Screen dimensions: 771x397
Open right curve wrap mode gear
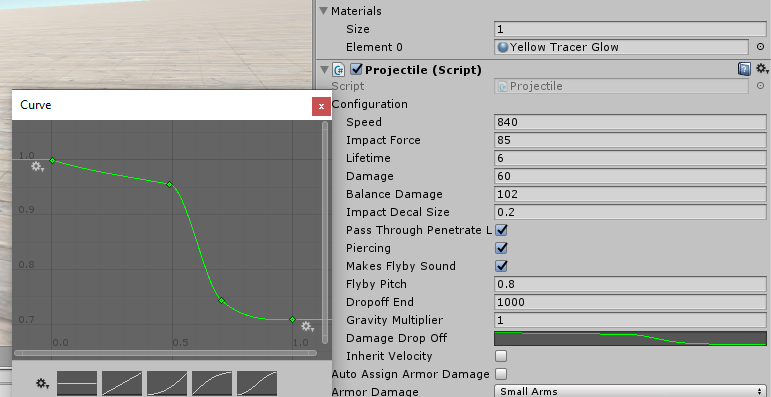(x=308, y=326)
